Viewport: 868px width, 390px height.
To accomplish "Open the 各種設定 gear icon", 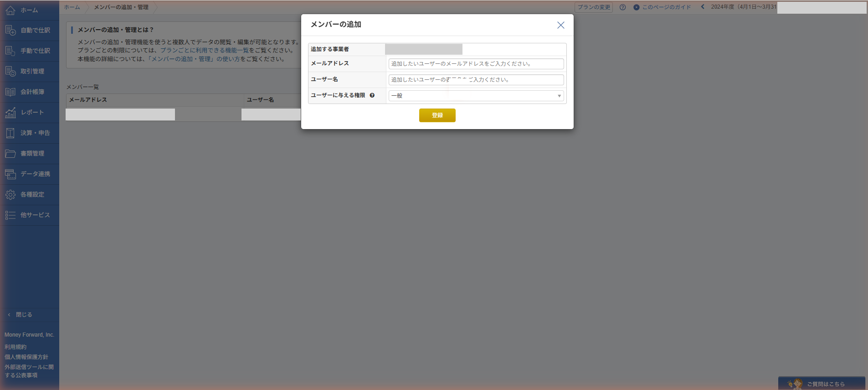I will pyautogui.click(x=10, y=194).
